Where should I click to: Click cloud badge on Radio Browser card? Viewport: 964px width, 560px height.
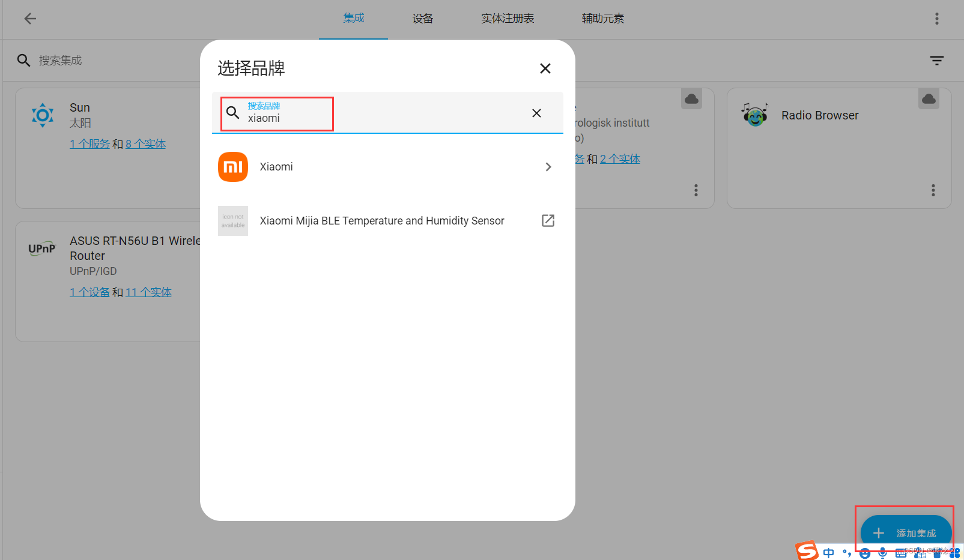pos(929,98)
